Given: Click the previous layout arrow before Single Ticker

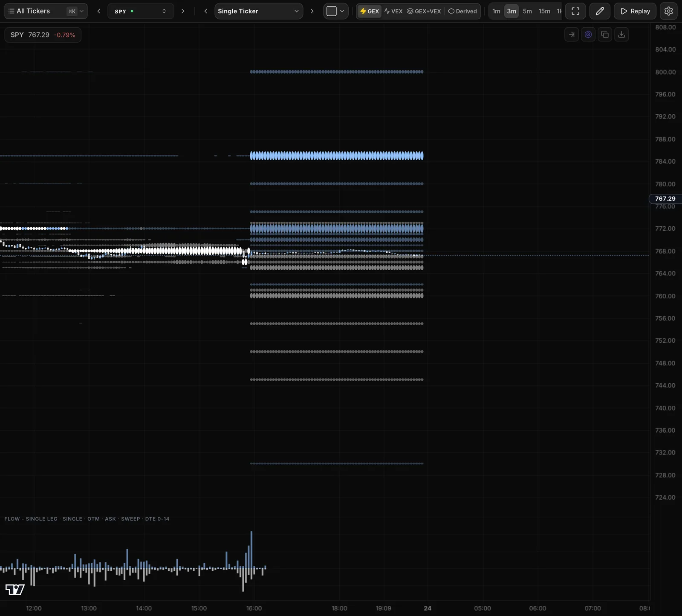Looking at the screenshot, I should pyautogui.click(x=205, y=11).
